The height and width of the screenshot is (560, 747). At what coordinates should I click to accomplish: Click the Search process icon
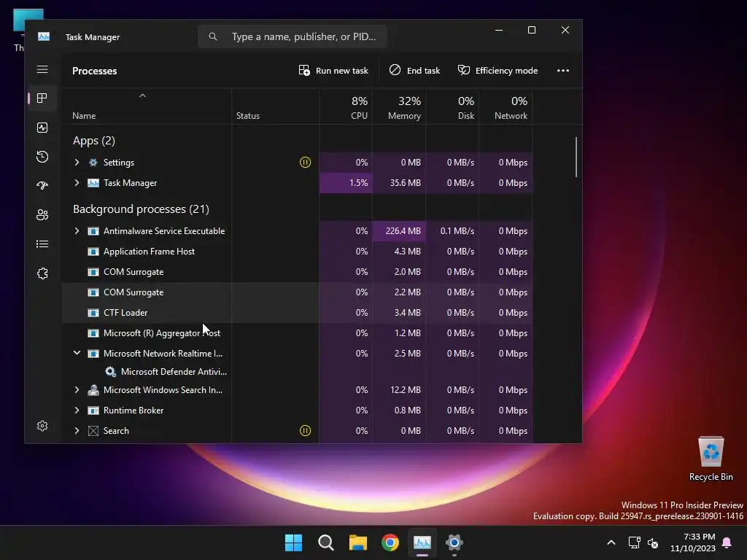click(x=93, y=430)
